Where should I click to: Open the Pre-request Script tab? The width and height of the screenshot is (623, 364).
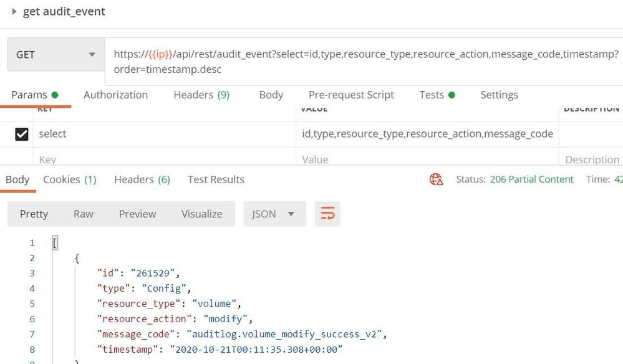coord(351,95)
